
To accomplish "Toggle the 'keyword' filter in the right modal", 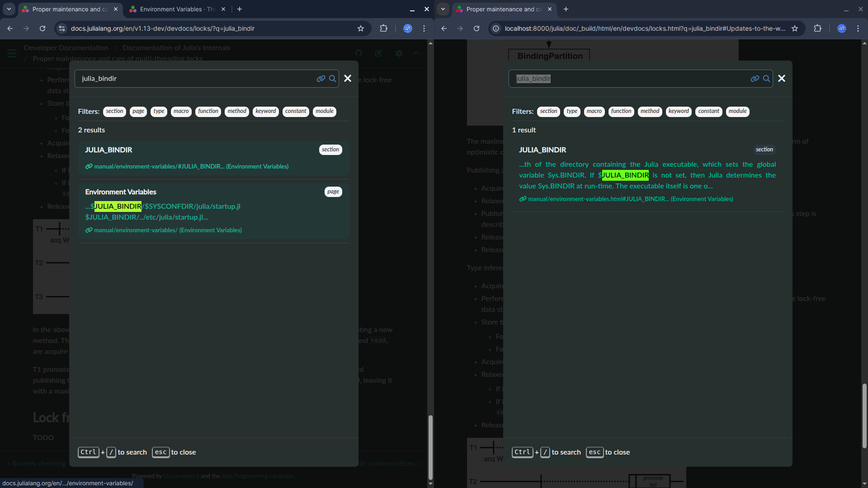I will pos(679,111).
